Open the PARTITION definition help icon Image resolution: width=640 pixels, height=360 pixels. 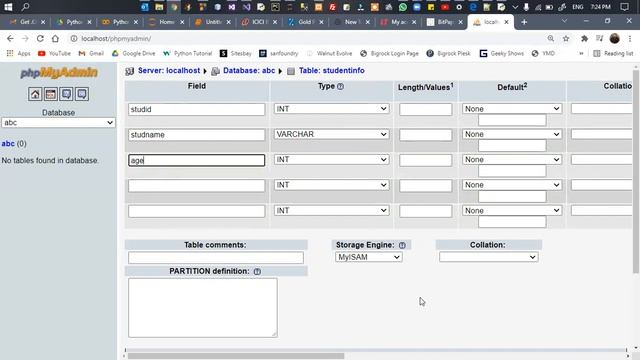pos(257,271)
